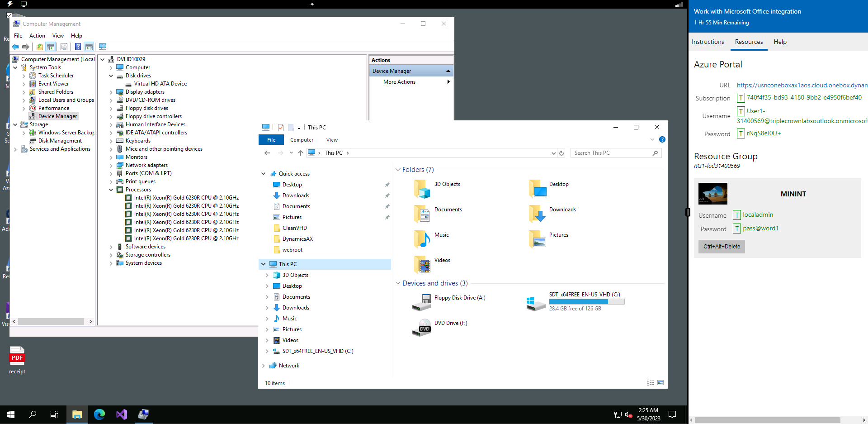Image resolution: width=868 pixels, height=424 pixels.
Task: Collapse the Disk drives node
Action: click(x=111, y=76)
